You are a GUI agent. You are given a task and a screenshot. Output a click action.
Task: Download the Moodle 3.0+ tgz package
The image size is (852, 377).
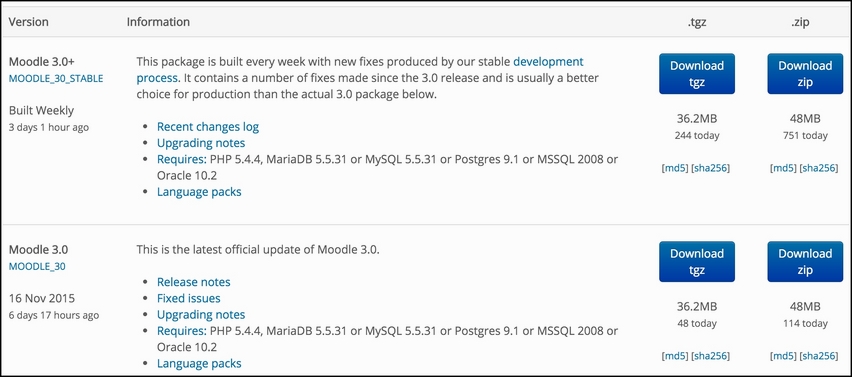(697, 74)
